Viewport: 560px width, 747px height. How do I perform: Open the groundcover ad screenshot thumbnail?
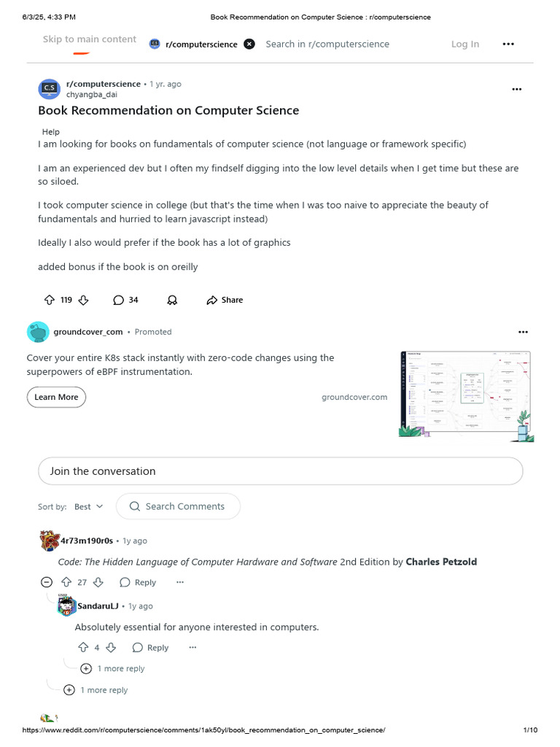pyautogui.click(x=466, y=395)
